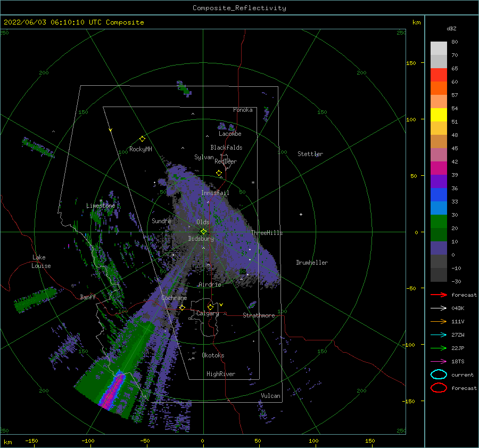Image resolution: width=479 pixels, height=448 pixels.
Task: Click the RockyMH label
Action: (x=141, y=149)
